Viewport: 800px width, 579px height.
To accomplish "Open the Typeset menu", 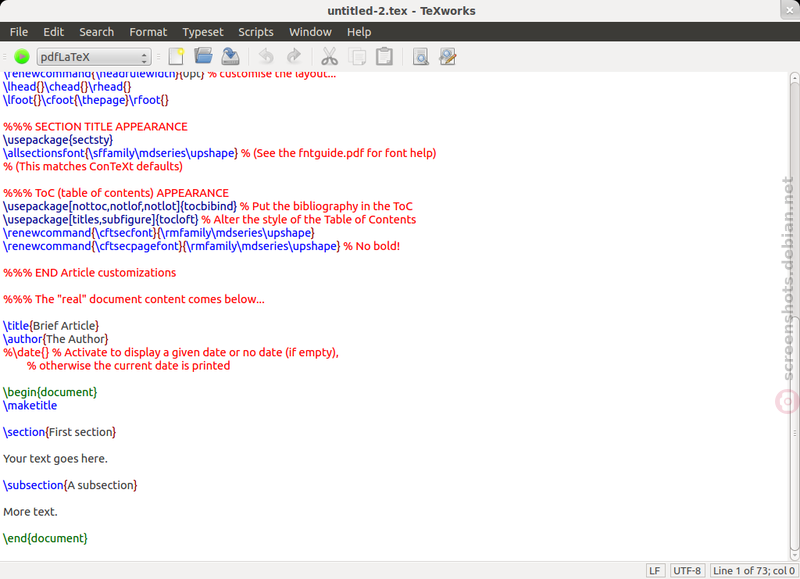I will (203, 32).
